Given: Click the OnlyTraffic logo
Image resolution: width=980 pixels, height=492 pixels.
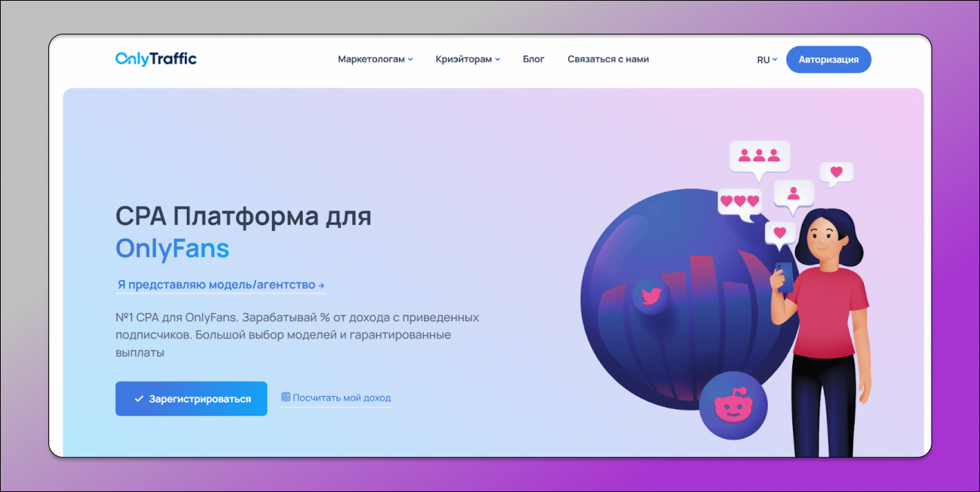Looking at the screenshot, I should [156, 59].
